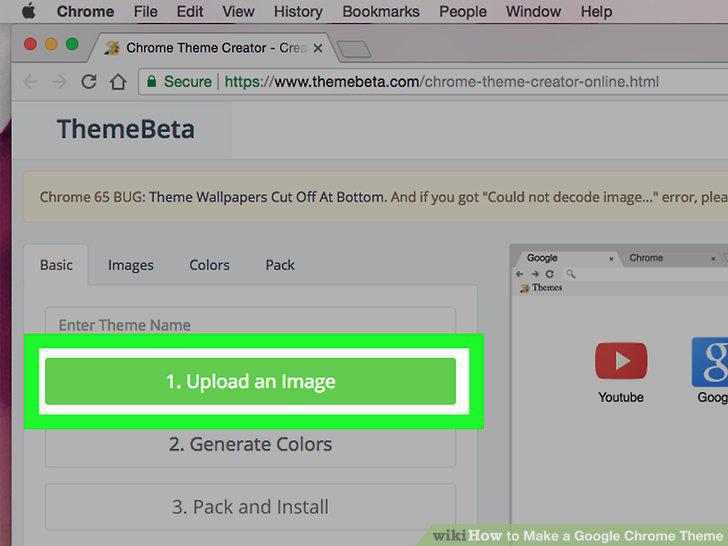Minimize the window with yellow button
Image resolution: width=728 pixels, height=546 pixels.
click(51, 44)
